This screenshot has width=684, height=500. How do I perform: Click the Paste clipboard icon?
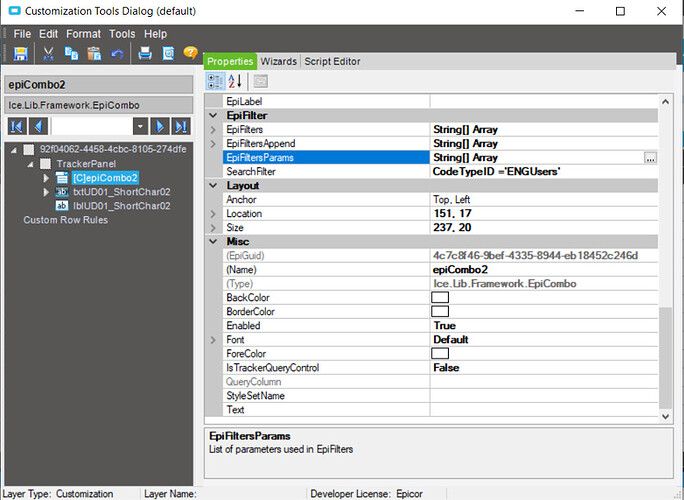click(94, 54)
